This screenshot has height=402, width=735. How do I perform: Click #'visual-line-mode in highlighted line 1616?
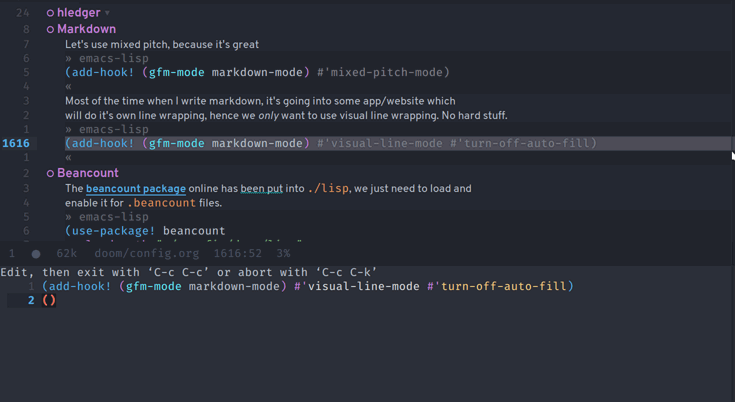click(380, 143)
